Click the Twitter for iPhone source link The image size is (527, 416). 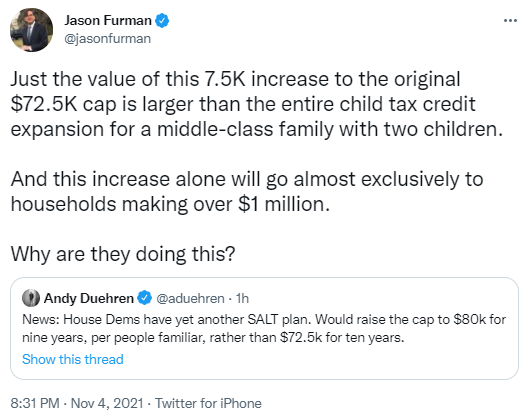coord(208,403)
